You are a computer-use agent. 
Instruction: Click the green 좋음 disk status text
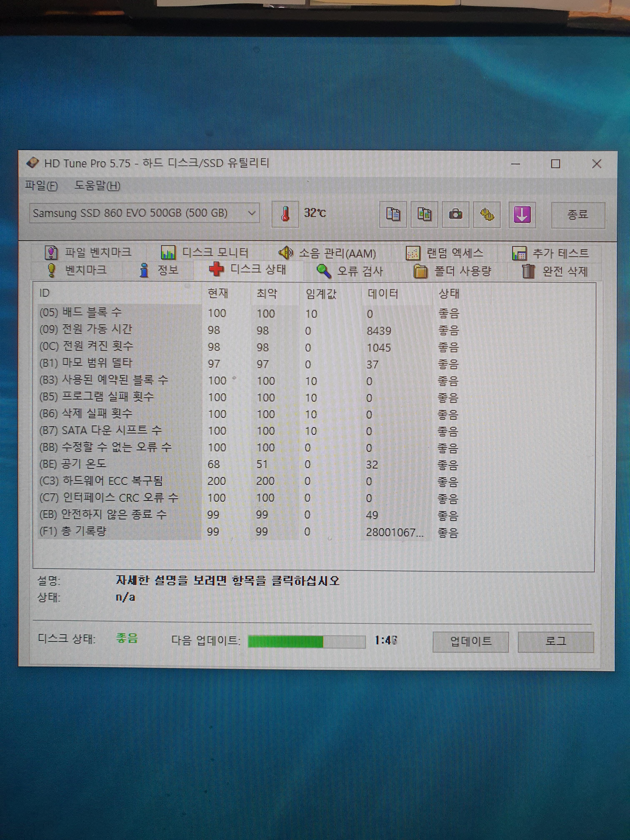127,638
